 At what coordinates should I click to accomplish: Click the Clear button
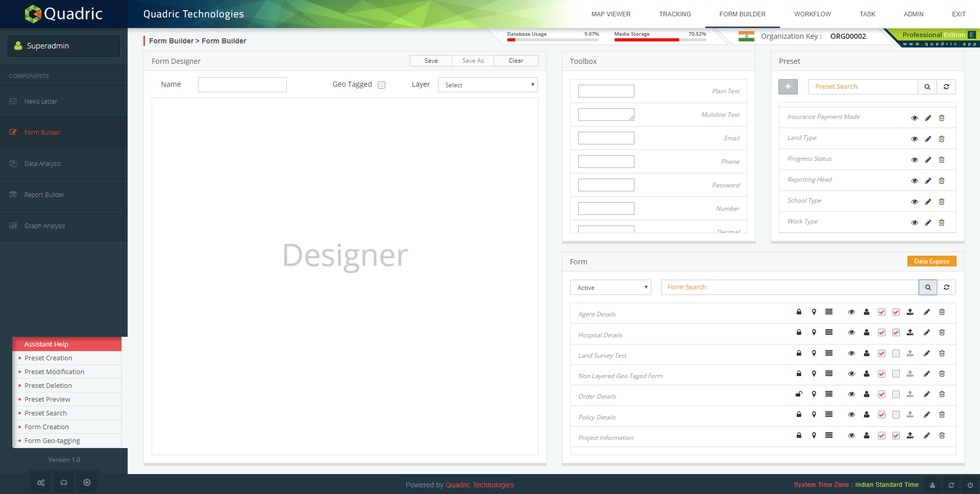point(516,61)
